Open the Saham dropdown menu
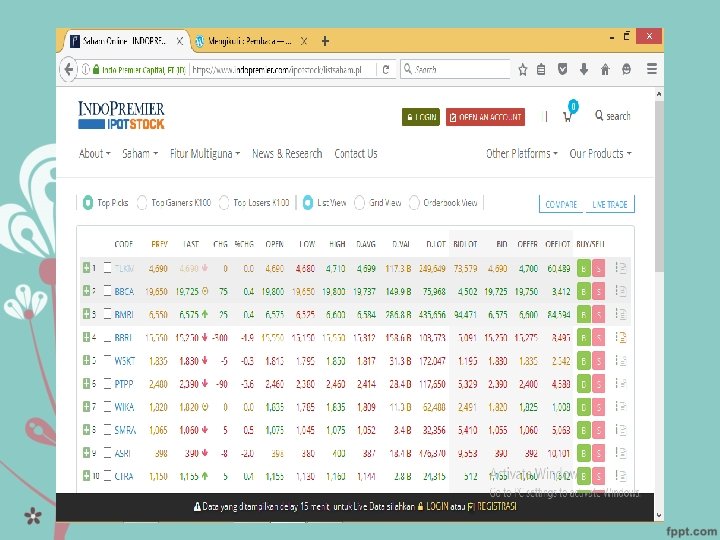Screen dimensions: 720x540 pos(140,153)
